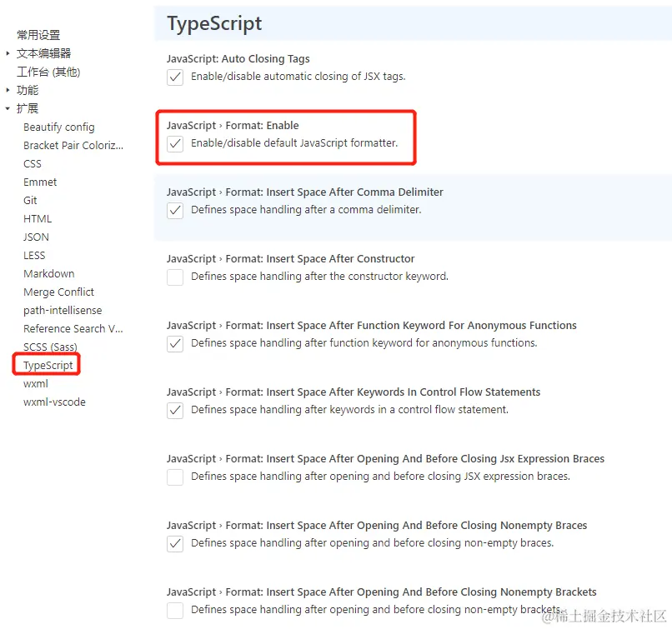Expand the 功能 tree arrow

(x=8, y=90)
